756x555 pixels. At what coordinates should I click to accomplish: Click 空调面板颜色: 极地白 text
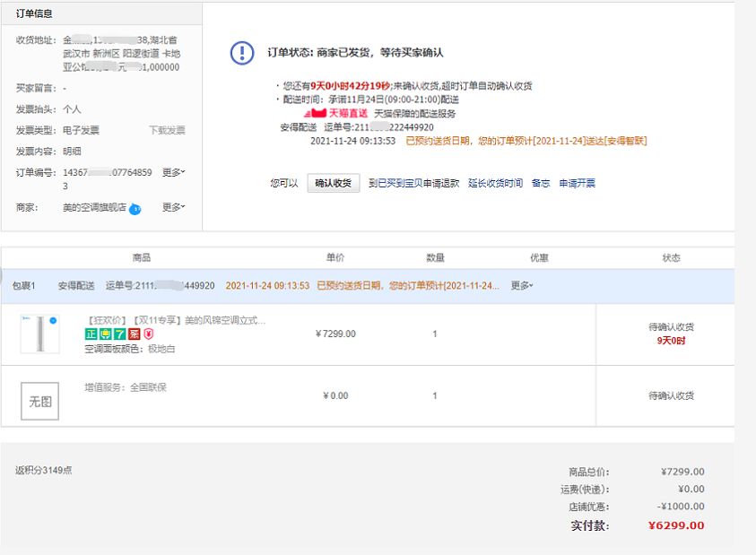click(x=130, y=349)
